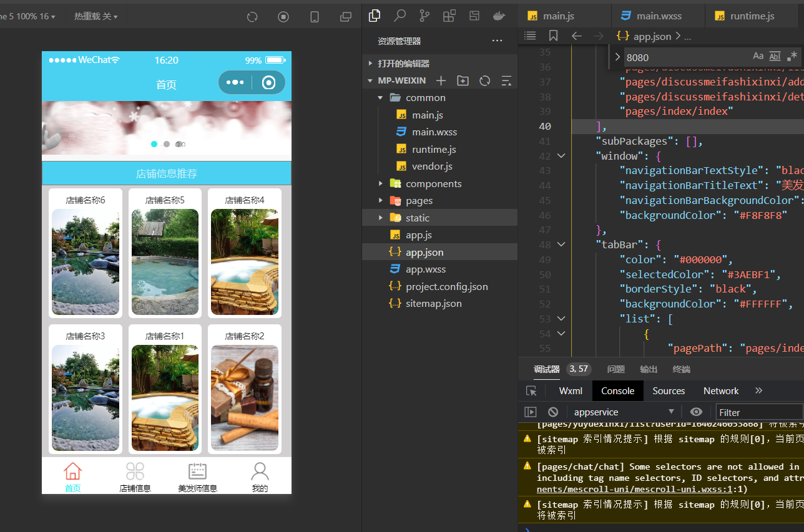
Task: Open the Explorer files view in activity bar
Action: pos(375,16)
